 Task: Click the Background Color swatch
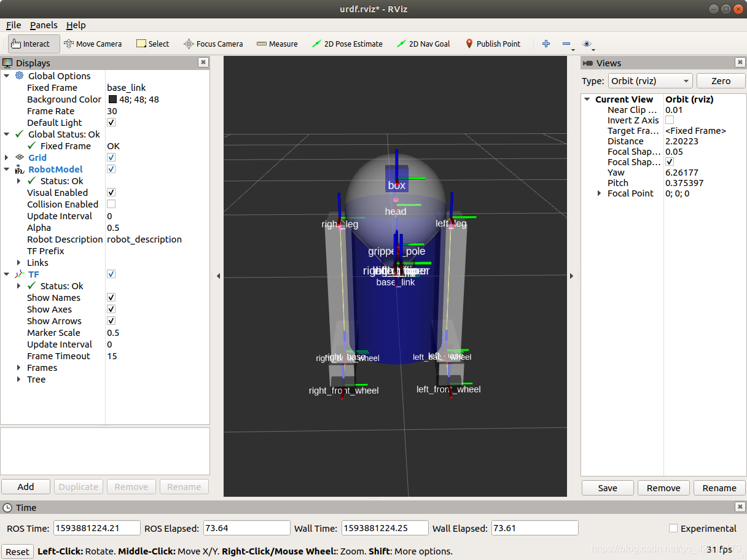113,99
